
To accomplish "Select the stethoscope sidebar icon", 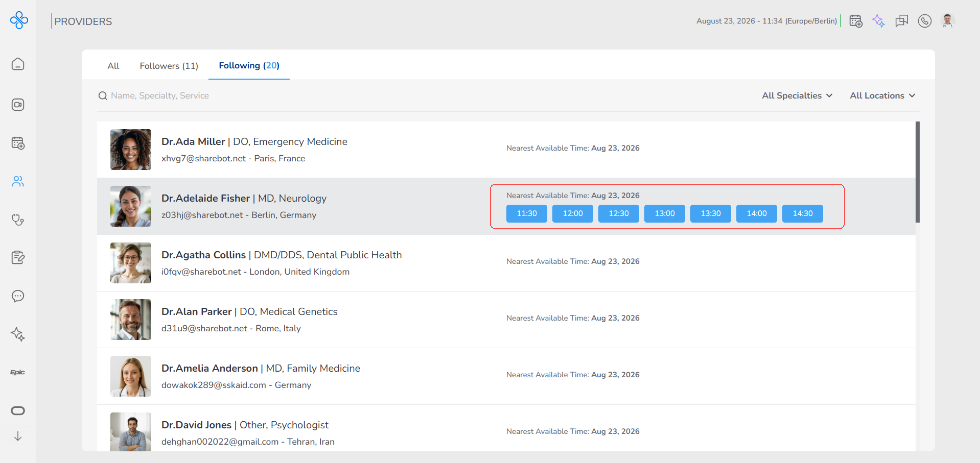I will click(18, 220).
